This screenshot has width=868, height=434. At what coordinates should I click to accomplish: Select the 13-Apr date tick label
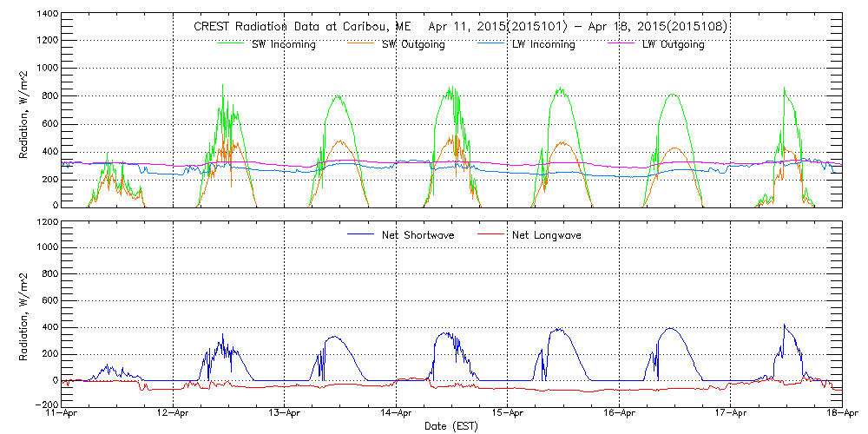285,415
